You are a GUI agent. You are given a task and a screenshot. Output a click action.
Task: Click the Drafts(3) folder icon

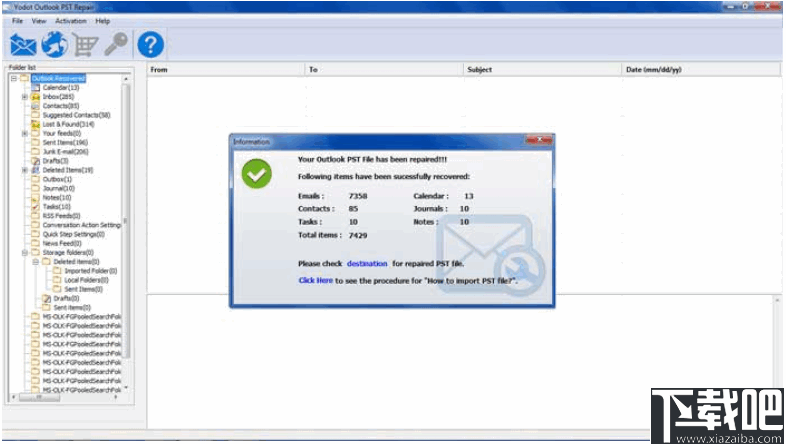pyautogui.click(x=35, y=161)
